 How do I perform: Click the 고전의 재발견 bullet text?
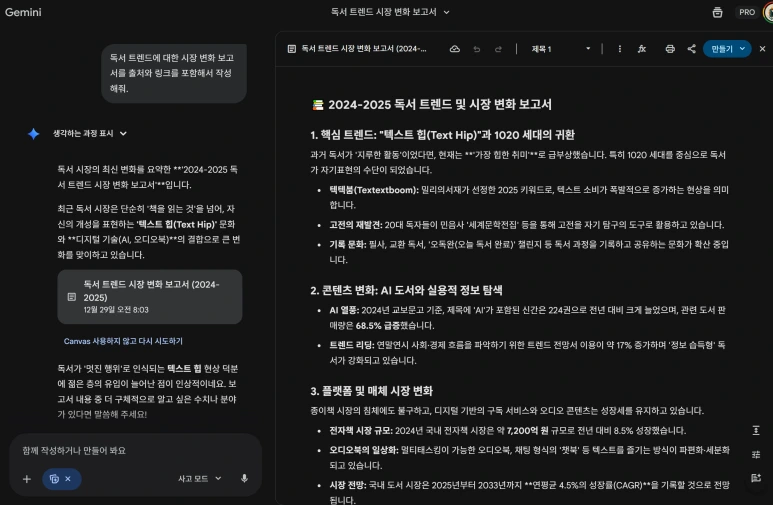coord(527,225)
